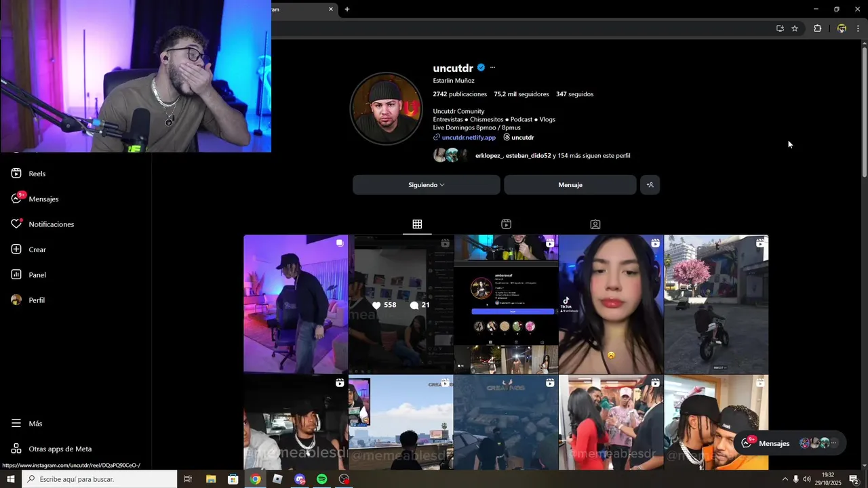Click the microphone tray icon
Image resolution: width=868 pixels, height=488 pixels.
[796, 479]
